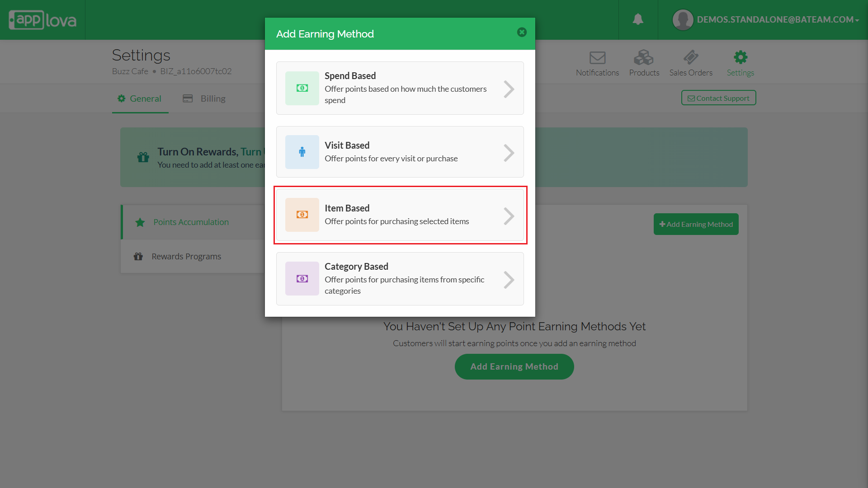
Task: Select the Spend Based earning method title
Action: tap(350, 75)
